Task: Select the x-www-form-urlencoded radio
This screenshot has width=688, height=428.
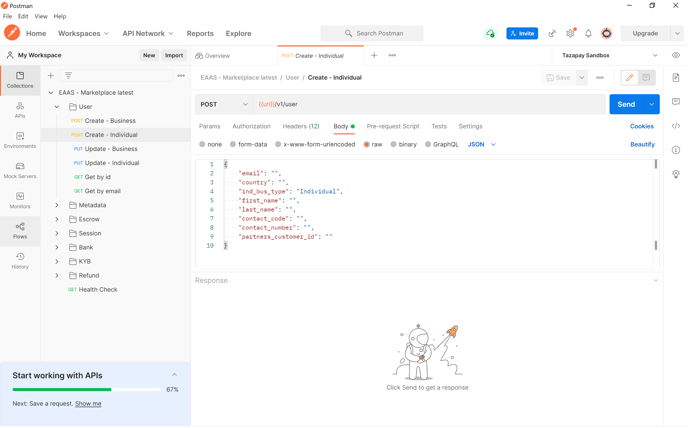Action: tap(278, 144)
